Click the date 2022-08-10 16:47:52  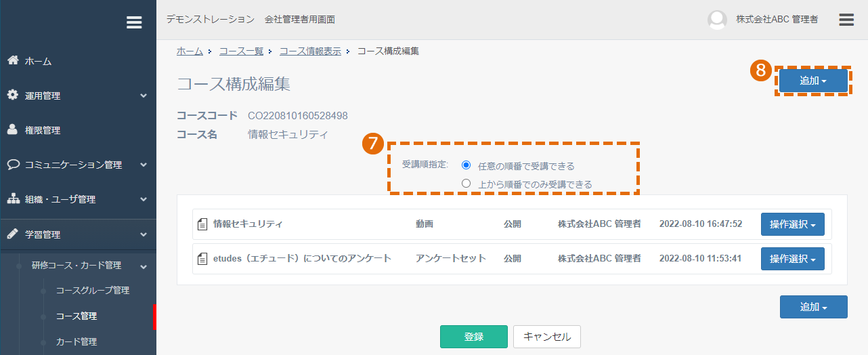(x=701, y=224)
